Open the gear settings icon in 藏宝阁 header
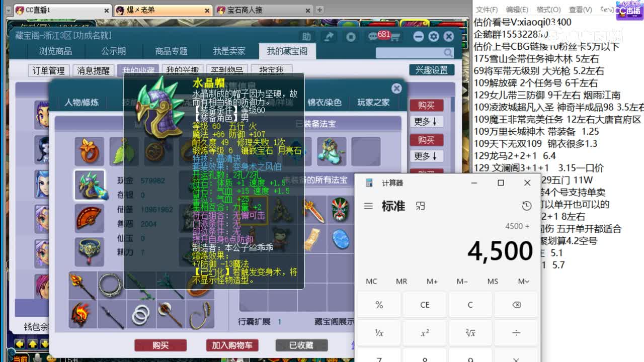The image size is (644, 362). [434, 36]
